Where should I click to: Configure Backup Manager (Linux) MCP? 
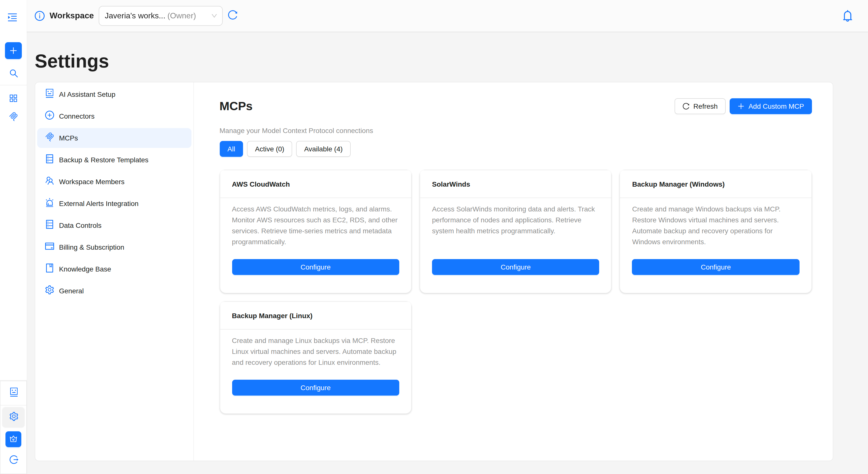point(315,388)
